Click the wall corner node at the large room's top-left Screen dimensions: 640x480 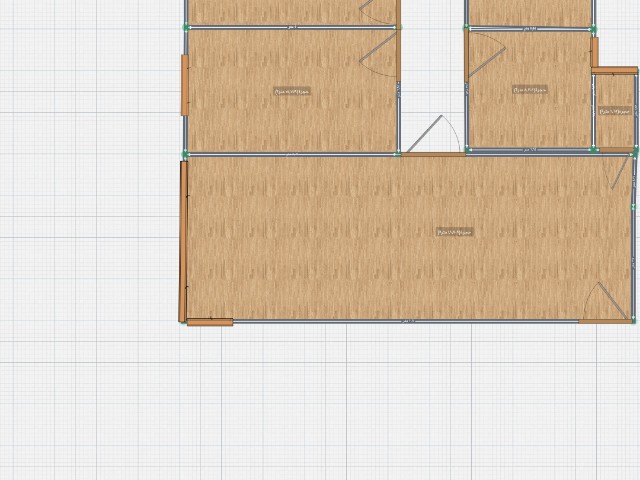pos(185,154)
